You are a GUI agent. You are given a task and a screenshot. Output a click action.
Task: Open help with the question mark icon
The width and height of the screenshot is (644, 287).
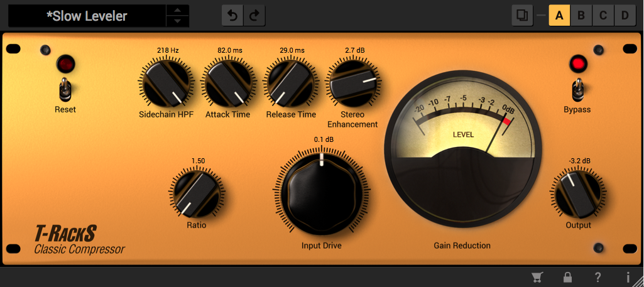coord(598,278)
